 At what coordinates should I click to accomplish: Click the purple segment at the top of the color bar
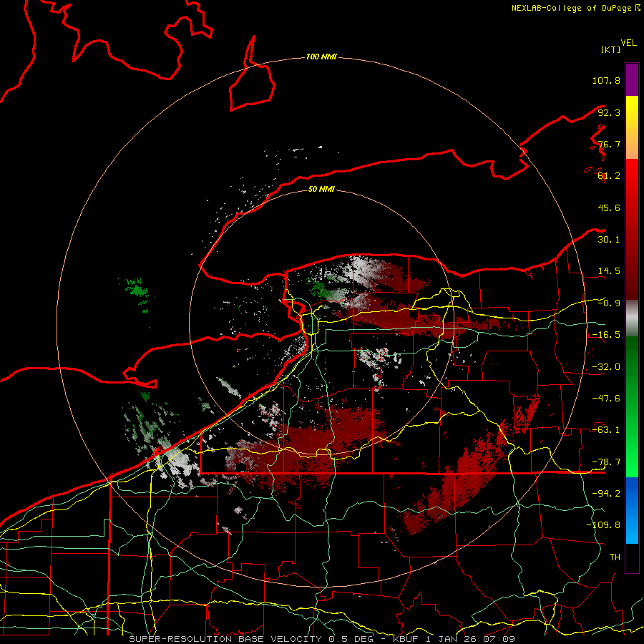pos(632,79)
